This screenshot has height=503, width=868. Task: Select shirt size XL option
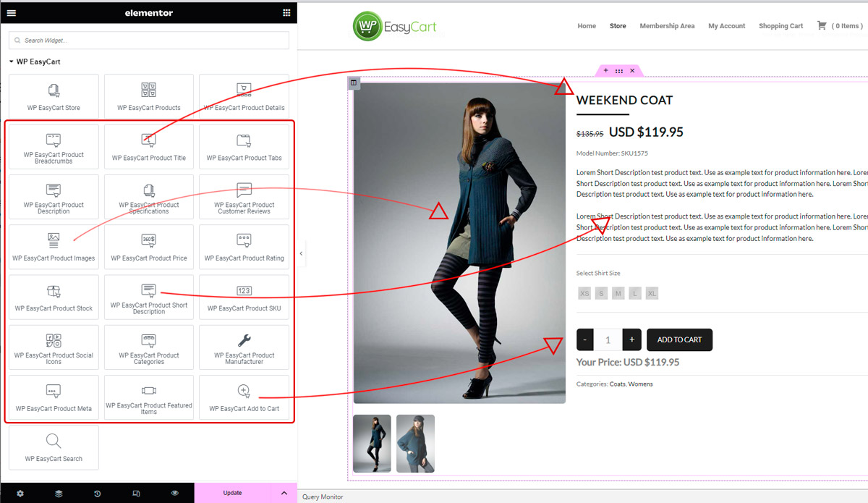pos(652,293)
